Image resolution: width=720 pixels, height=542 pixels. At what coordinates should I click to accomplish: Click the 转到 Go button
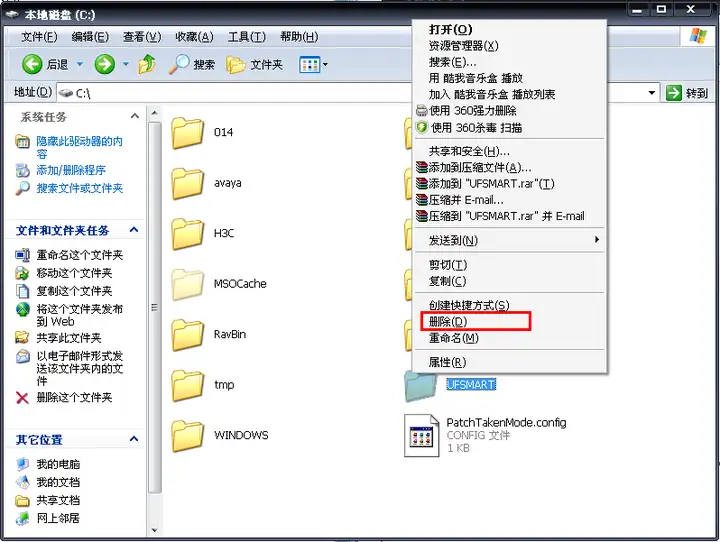pos(687,93)
